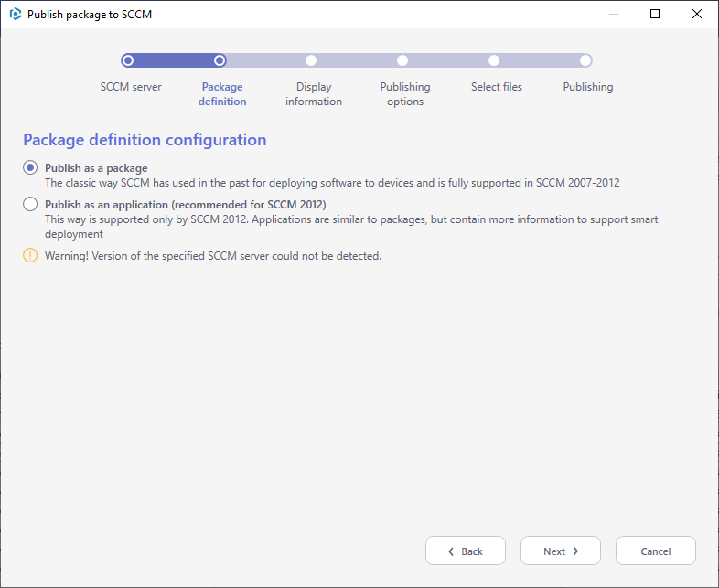Click the SCCM server step marker
The image size is (719, 588).
click(128, 60)
